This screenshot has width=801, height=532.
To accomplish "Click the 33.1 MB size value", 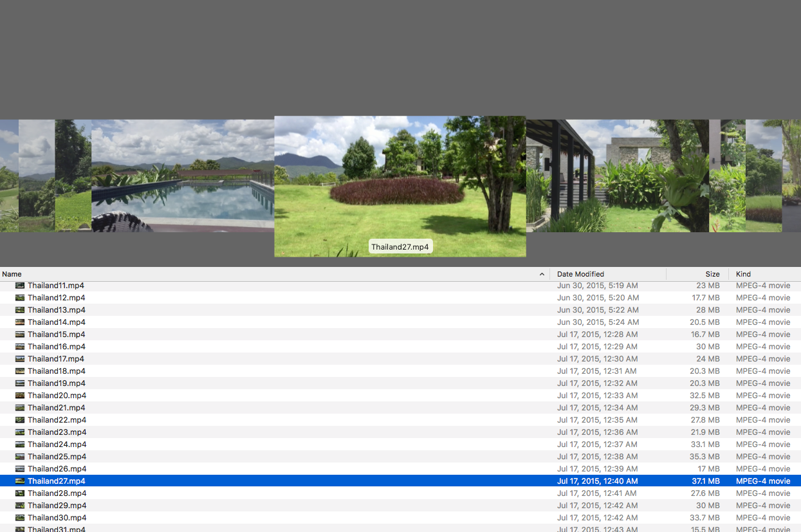I will pyautogui.click(x=706, y=445).
